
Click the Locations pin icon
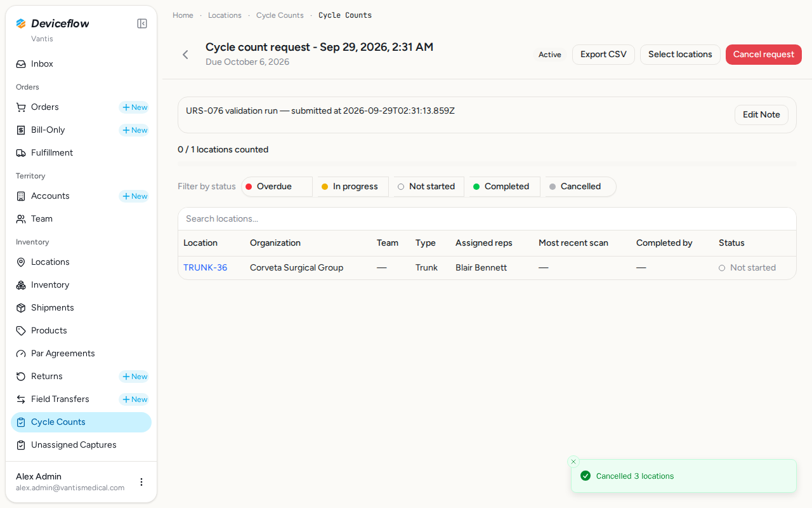click(21, 262)
